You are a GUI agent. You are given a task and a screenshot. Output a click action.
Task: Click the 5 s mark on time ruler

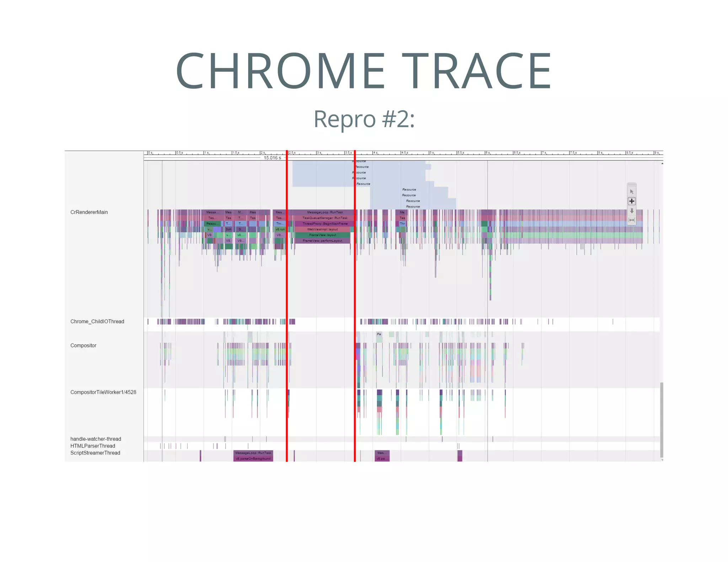tap(431, 153)
